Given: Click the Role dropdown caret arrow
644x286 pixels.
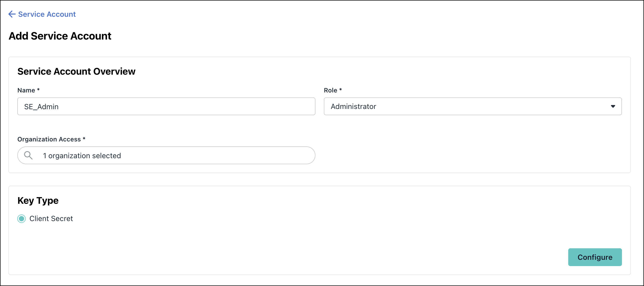Looking at the screenshot, I should tap(613, 106).
